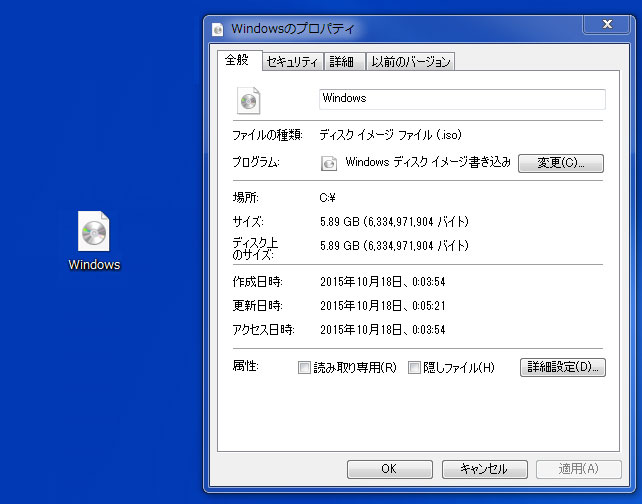Open the セキュリティ tab
The width and height of the screenshot is (642, 504).
pos(293,62)
